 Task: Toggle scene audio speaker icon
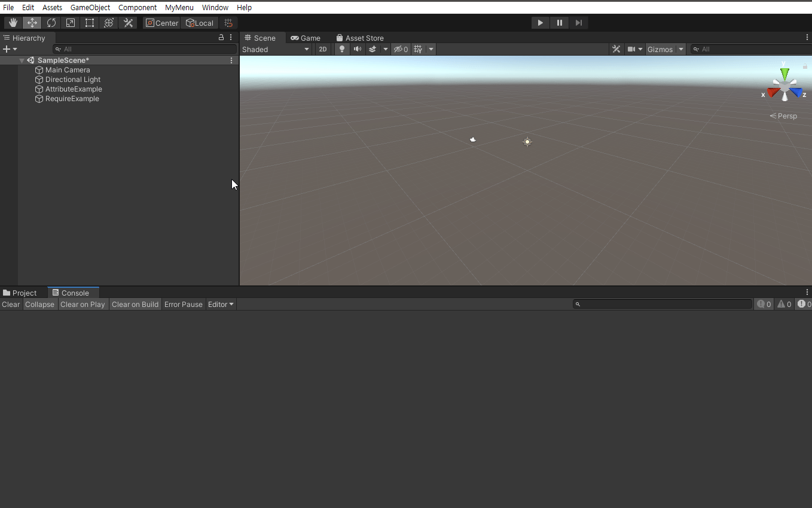[x=358, y=49]
